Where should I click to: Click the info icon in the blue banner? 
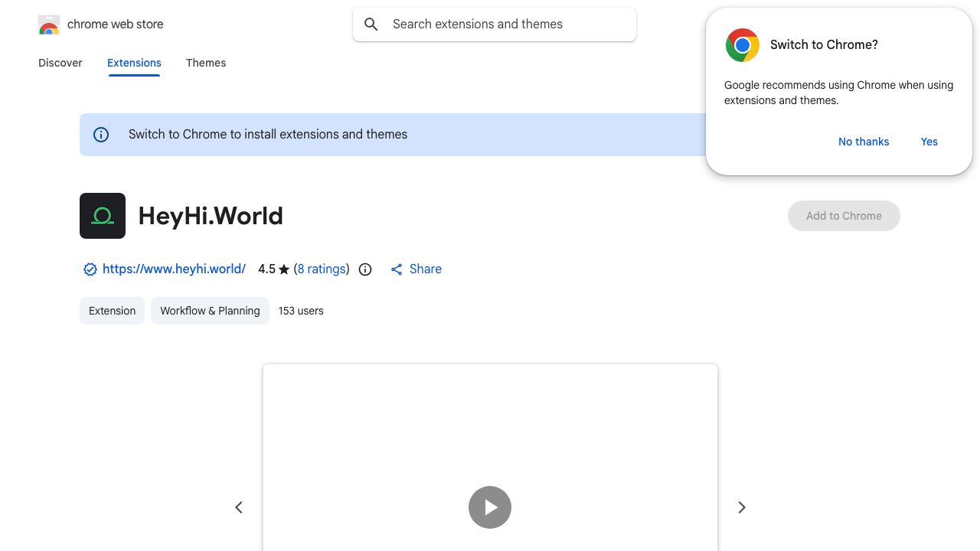pyautogui.click(x=101, y=135)
